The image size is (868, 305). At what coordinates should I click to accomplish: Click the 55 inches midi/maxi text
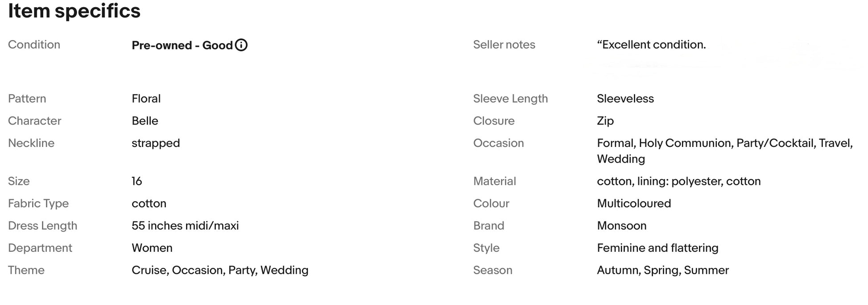pos(185,226)
